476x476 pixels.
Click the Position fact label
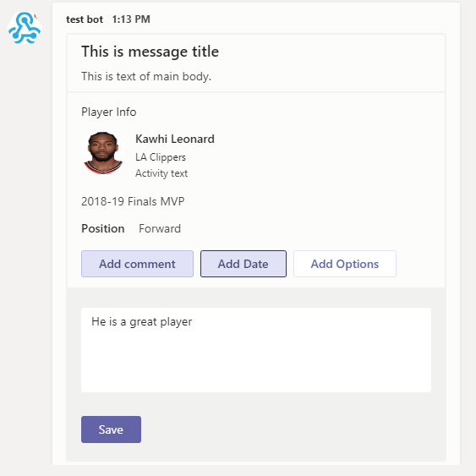click(x=103, y=228)
